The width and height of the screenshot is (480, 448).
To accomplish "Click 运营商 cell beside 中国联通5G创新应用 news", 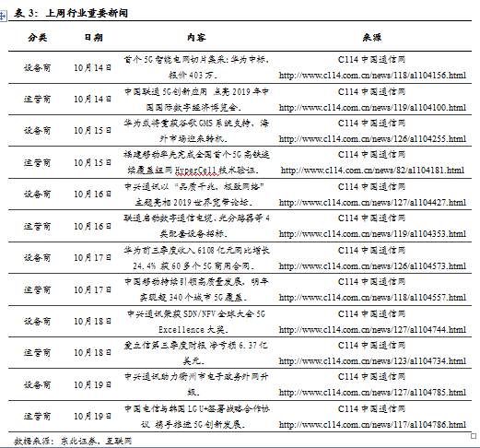I will coord(38,100).
